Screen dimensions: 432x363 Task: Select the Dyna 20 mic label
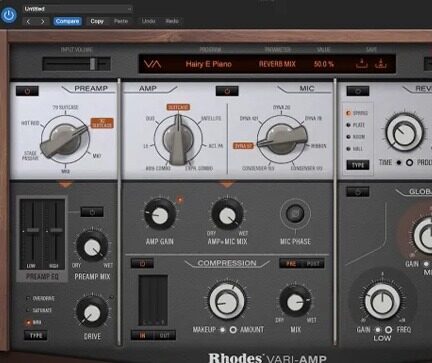tap(282, 107)
